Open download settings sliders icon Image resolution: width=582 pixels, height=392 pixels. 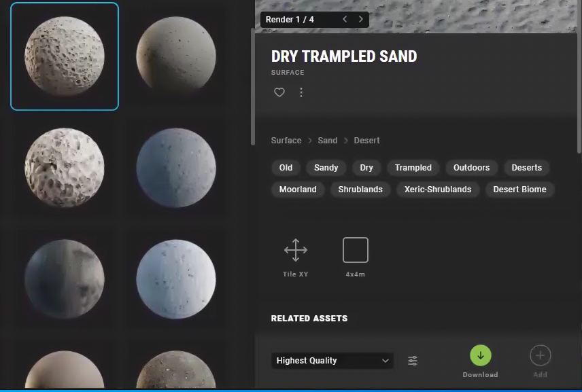(x=413, y=361)
